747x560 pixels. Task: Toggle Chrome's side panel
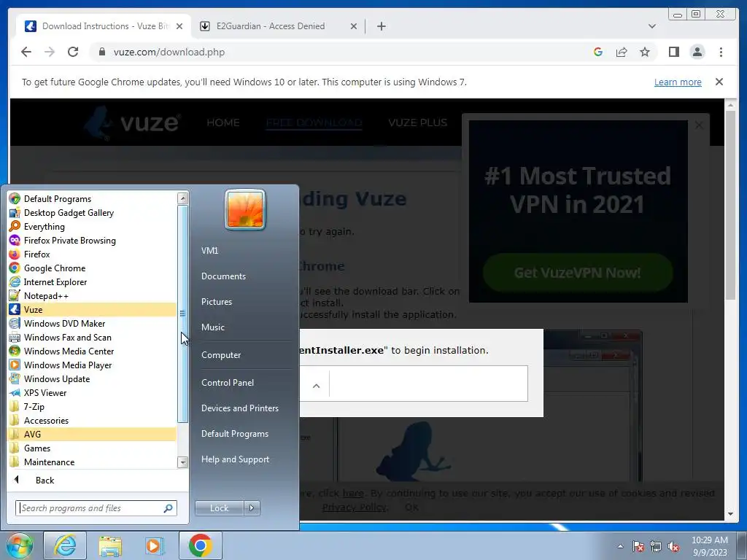coord(673,52)
